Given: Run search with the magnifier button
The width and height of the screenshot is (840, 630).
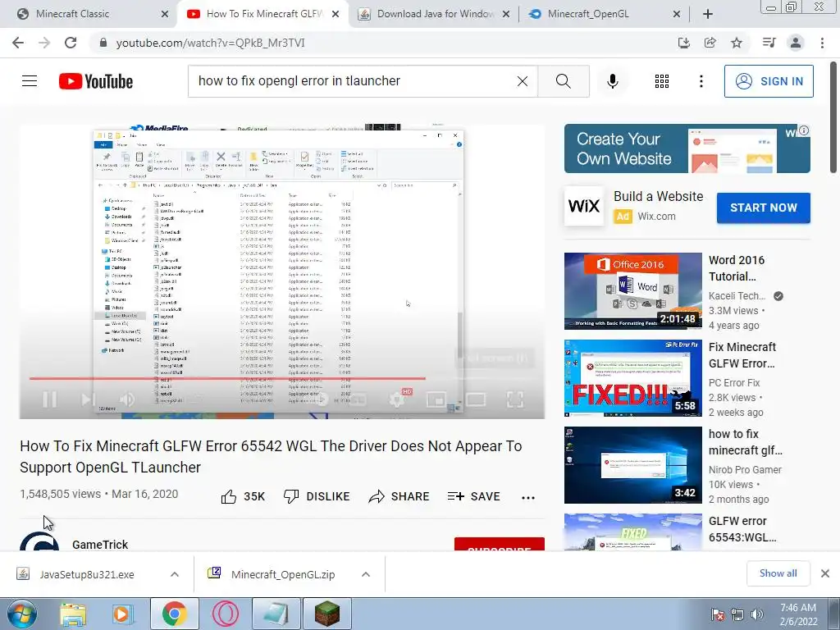Looking at the screenshot, I should (x=563, y=81).
